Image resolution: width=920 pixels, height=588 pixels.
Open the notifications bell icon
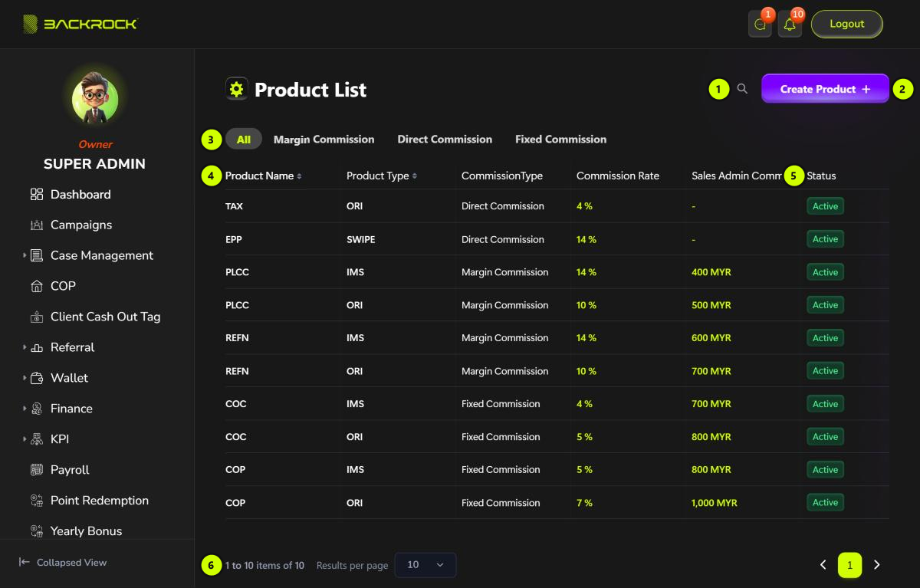(x=790, y=25)
